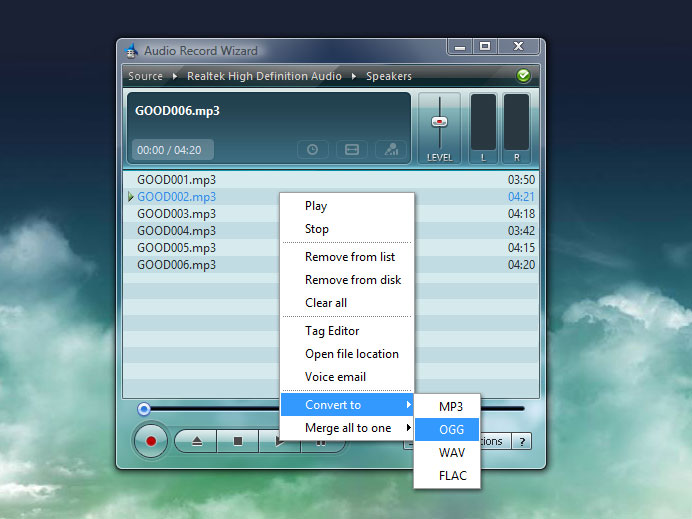692x519 pixels.
Task: Choose OGG from the convert submenu
Action: 451,429
